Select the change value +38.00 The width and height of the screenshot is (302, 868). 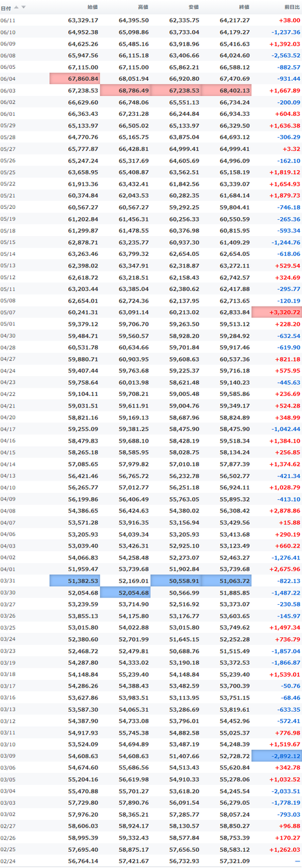tap(289, 20)
